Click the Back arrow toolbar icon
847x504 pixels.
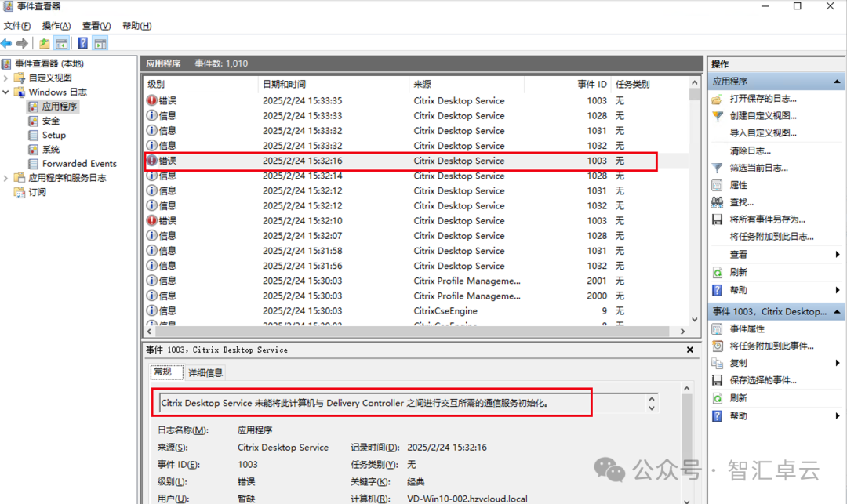[6, 43]
